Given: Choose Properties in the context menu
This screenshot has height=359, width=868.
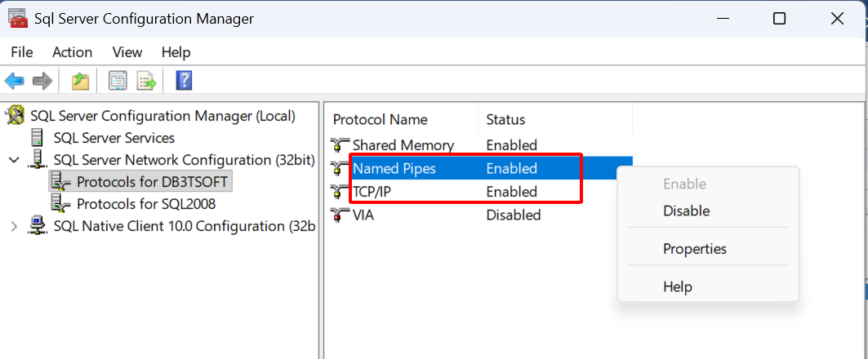Looking at the screenshot, I should click(694, 249).
